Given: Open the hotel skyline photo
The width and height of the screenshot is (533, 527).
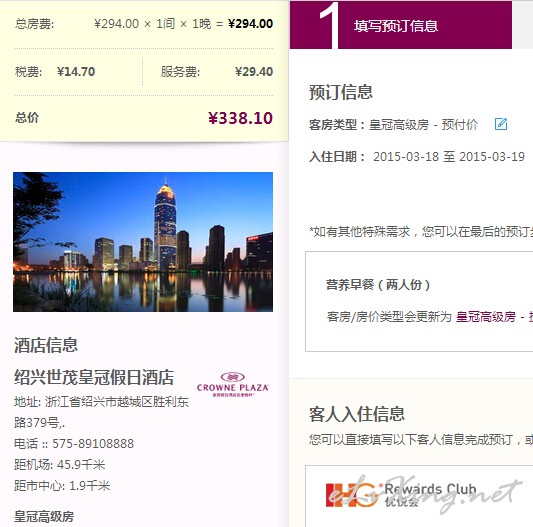Looking at the screenshot, I should click(143, 242).
